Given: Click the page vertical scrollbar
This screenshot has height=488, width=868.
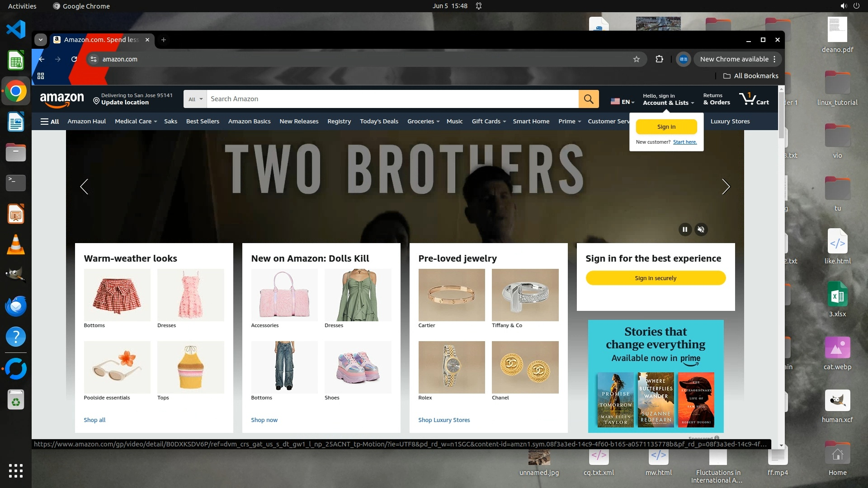Looking at the screenshot, I should [x=781, y=115].
